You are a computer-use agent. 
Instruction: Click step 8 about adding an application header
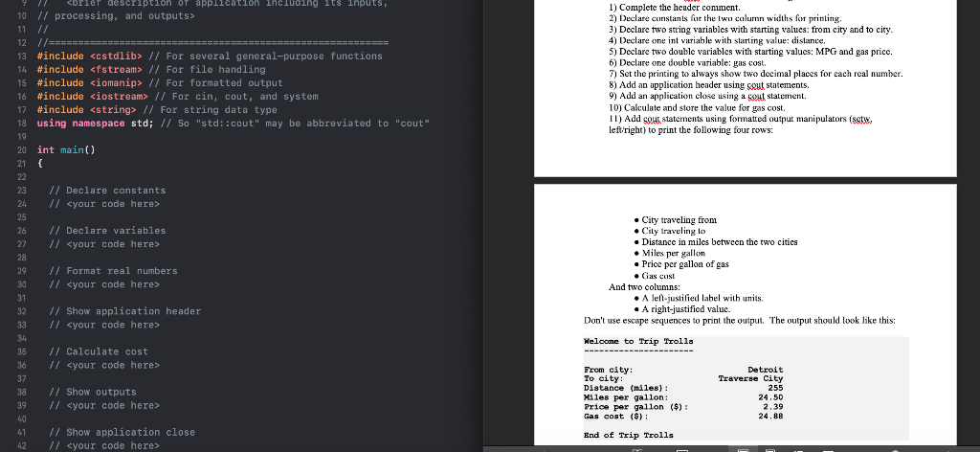coord(709,84)
